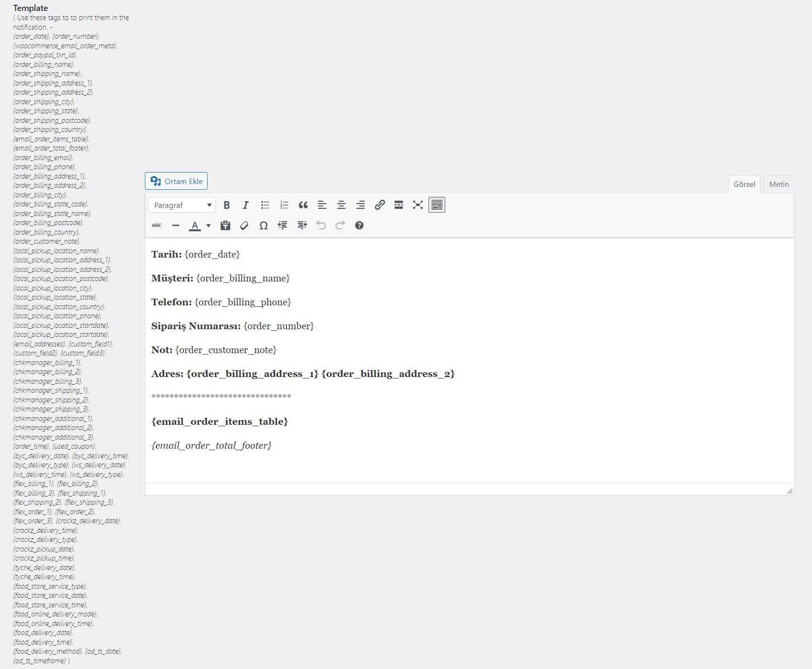This screenshot has width=812, height=669.
Task: Click {food_store_service_type} tag
Action: [50, 586]
